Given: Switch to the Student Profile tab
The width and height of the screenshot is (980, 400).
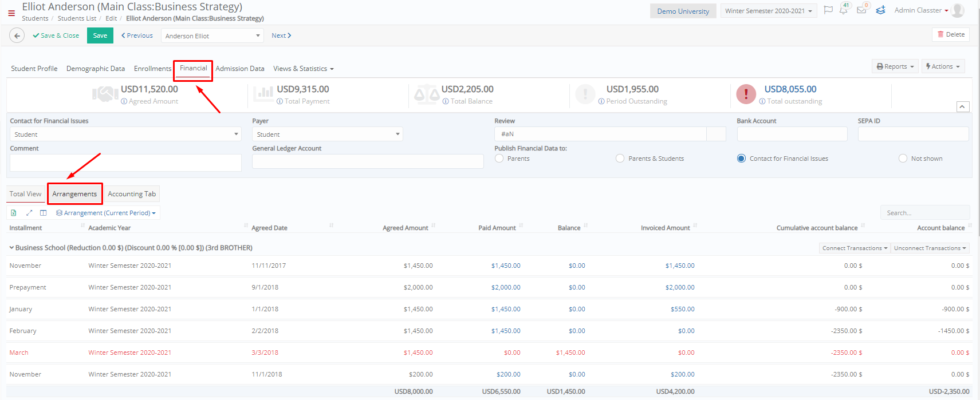Looking at the screenshot, I should [34, 69].
